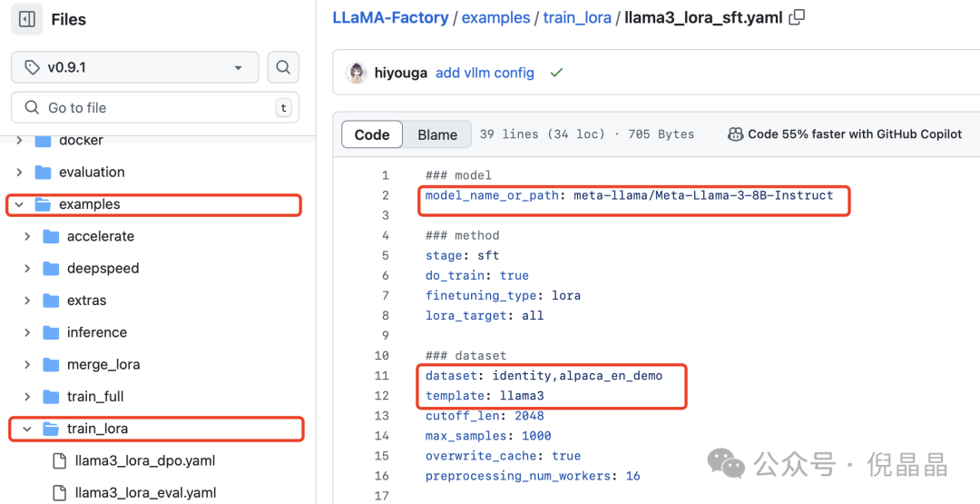Open the train_full folder in tree
Screen dimensions: 980x504
tap(95, 397)
